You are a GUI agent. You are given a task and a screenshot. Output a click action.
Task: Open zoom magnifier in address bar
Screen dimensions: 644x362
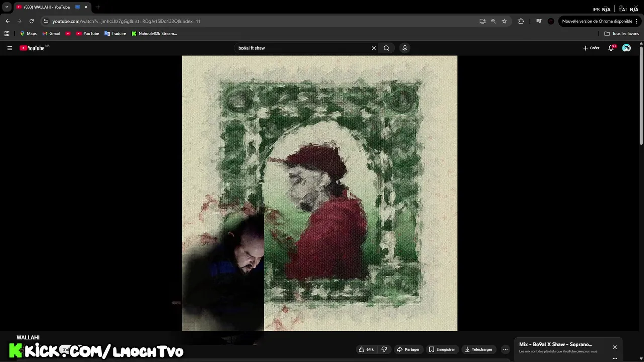(x=493, y=21)
